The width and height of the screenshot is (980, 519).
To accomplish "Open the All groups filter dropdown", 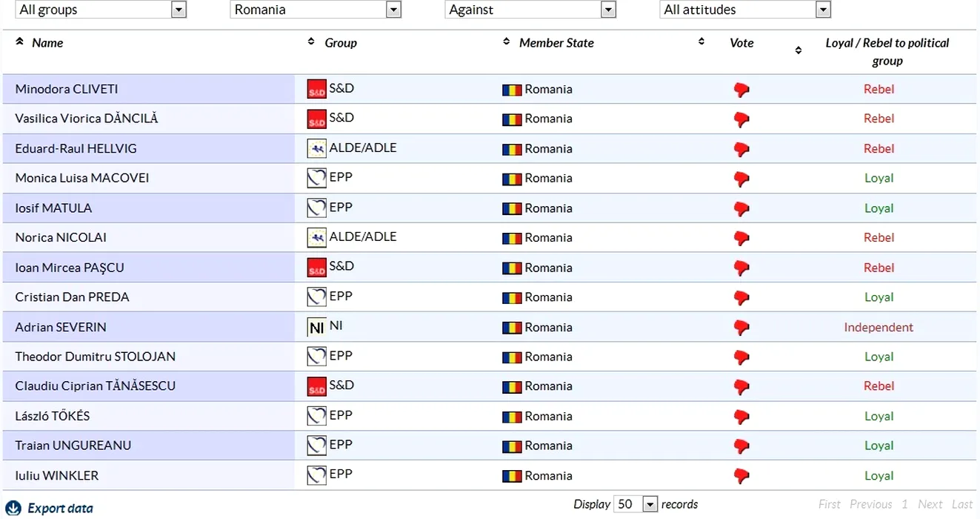I will 178,10.
